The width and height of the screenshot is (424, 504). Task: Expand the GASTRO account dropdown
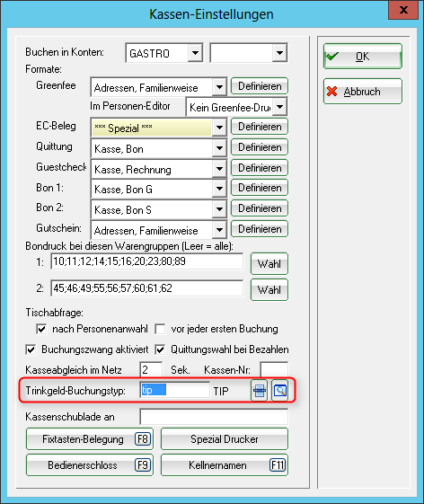[195, 53]
